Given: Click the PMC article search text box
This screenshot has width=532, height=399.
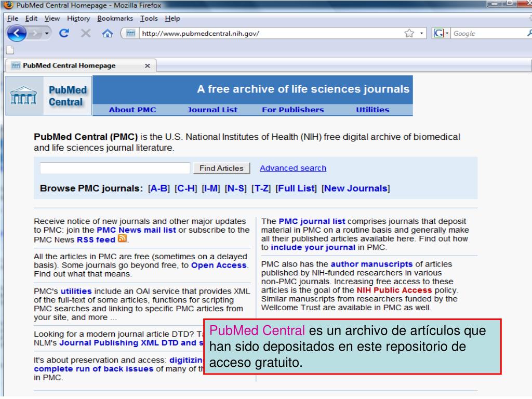Looking at the screenshot, I should (115, 168).
